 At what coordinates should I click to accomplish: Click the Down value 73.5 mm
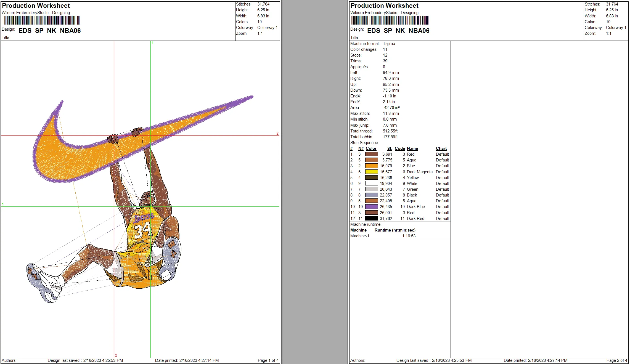[391, 90]
